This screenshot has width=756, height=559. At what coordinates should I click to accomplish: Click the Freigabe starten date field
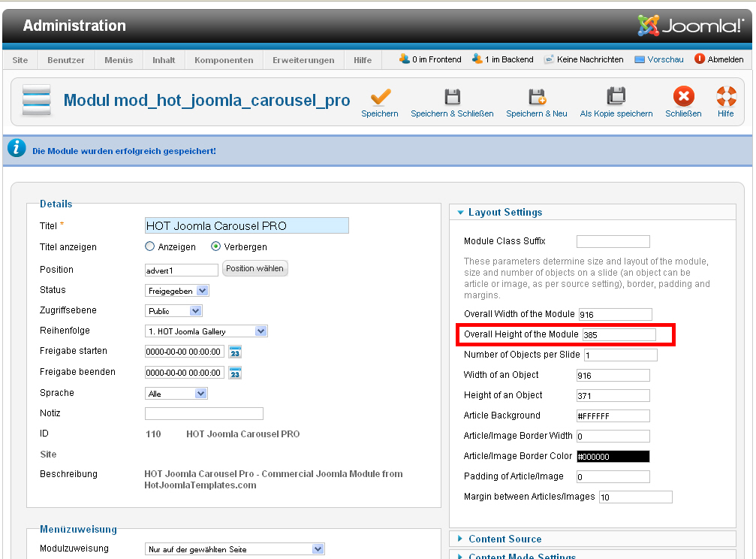[x=185, y=352]
